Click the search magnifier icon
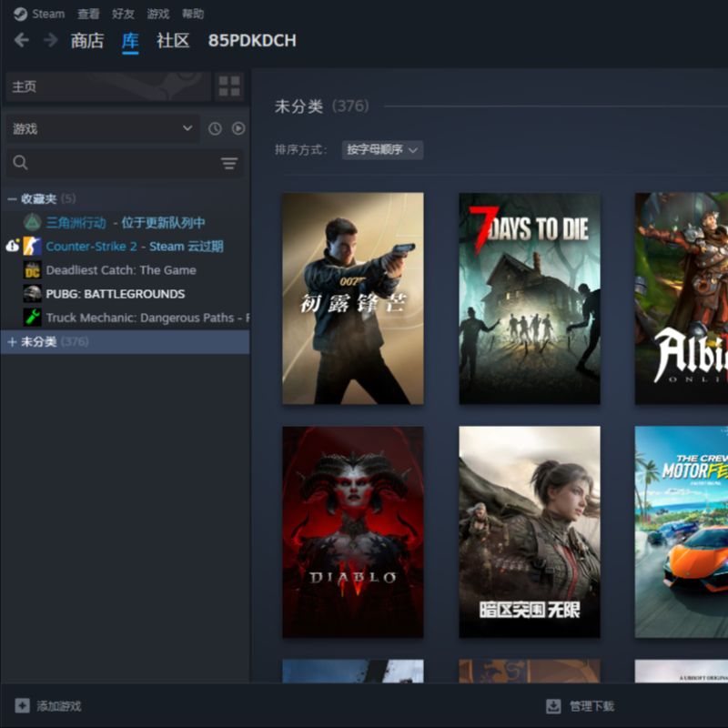Screen dimensions: 728x728 20,163
